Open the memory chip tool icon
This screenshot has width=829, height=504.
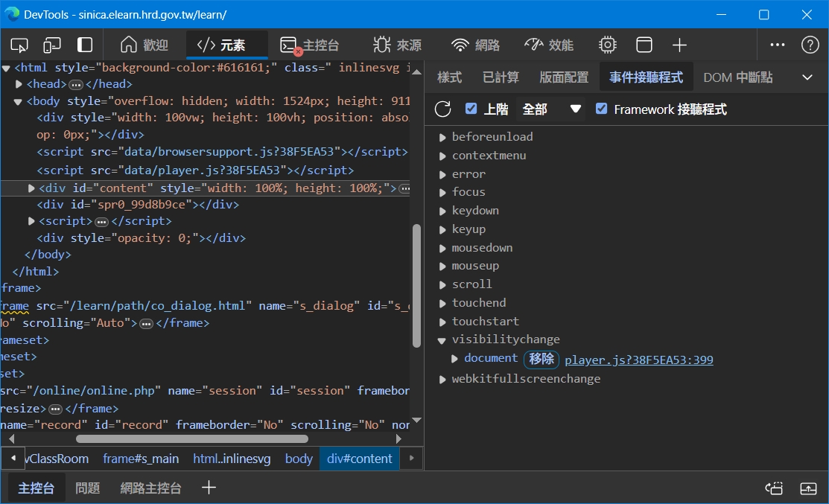[608, 45]
